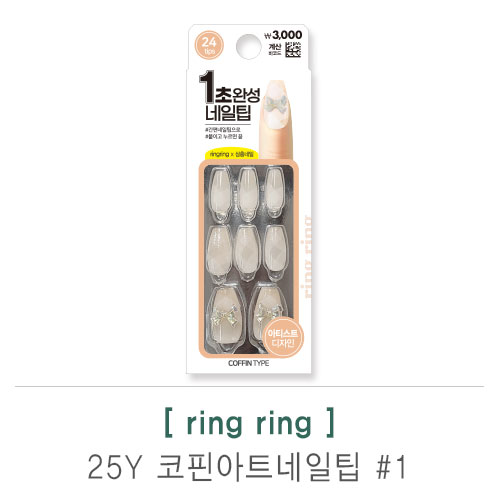Select the top-right nail tip in tray
500x500 pixels.
pyautogui.click(x=275, y=192)
